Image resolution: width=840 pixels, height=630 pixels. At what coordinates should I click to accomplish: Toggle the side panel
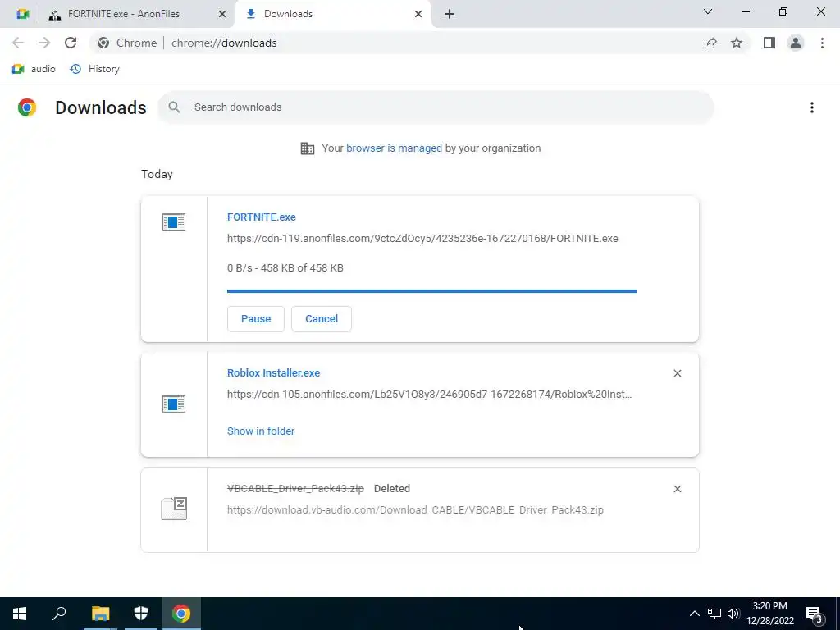coord(769,43)
